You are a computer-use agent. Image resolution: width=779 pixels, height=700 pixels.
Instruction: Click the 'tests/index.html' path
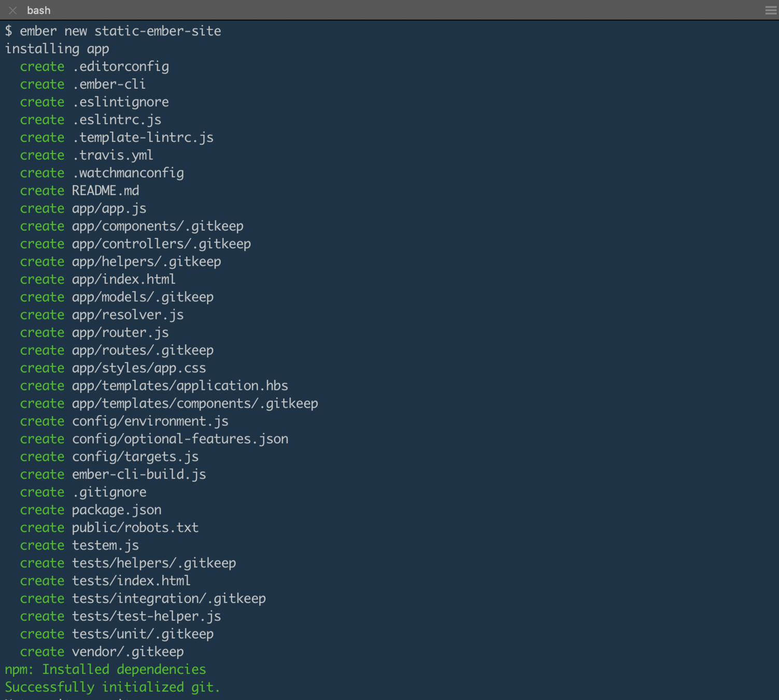pyautogui.click(x=132, y=581)
